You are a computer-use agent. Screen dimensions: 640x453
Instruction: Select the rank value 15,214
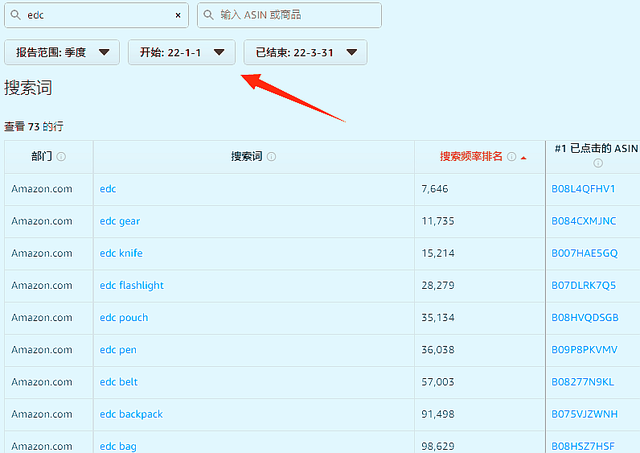438,253
